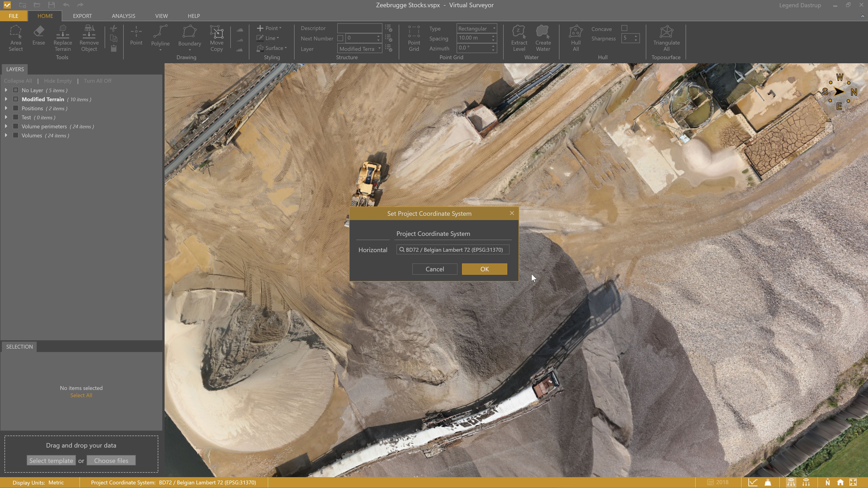Open the point grid Type dropdown
This screenshot has width=868, height=488.
(x=476, y=28)
